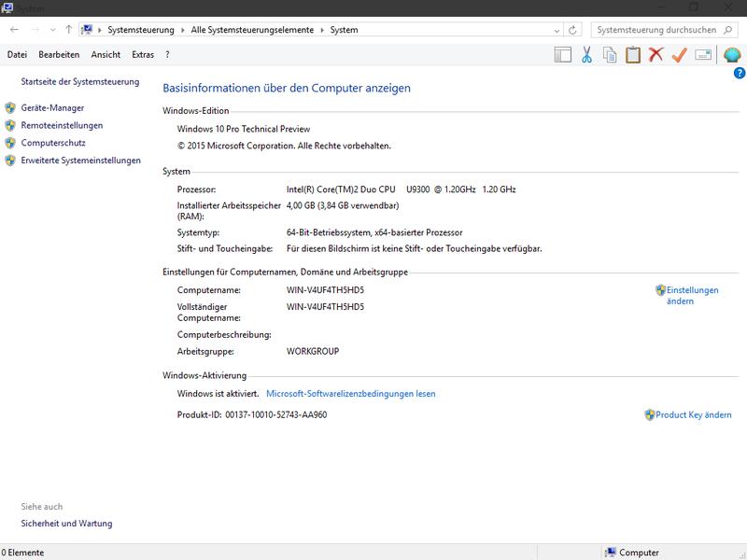
Task: Open Sicherheit und Wartung link
Action: click(66, 524)
